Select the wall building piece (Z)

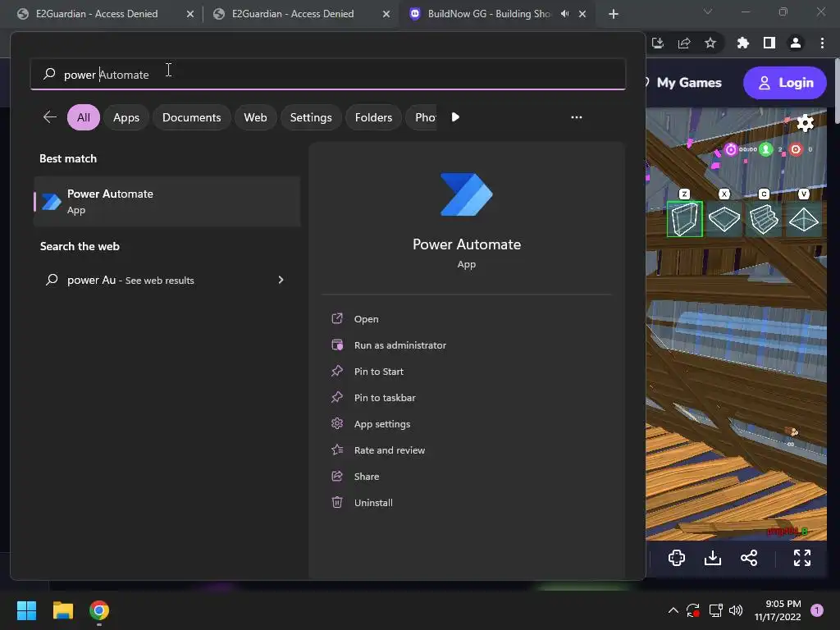[x=685, y=218]
